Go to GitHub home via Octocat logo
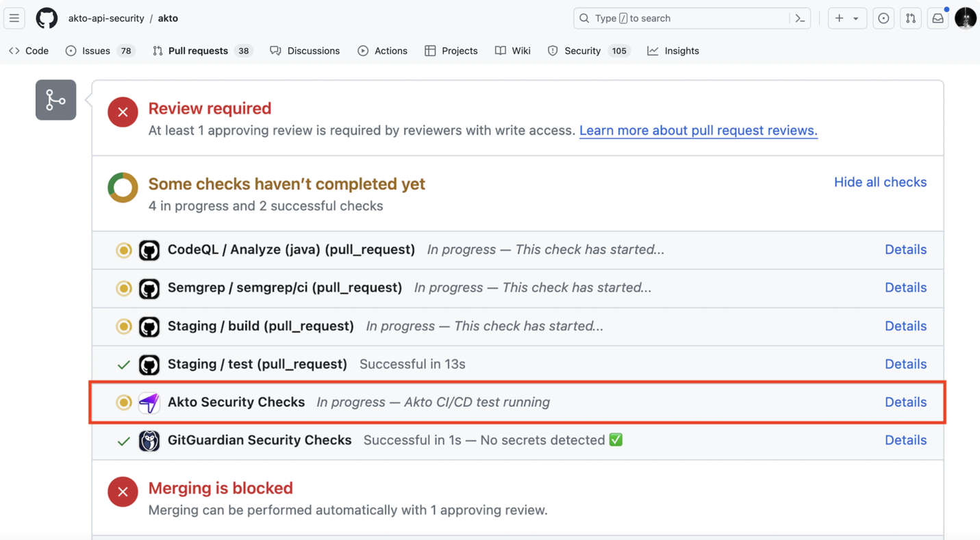Image resolution: width=980 pixels, height=540 pixels. [47, 18]
